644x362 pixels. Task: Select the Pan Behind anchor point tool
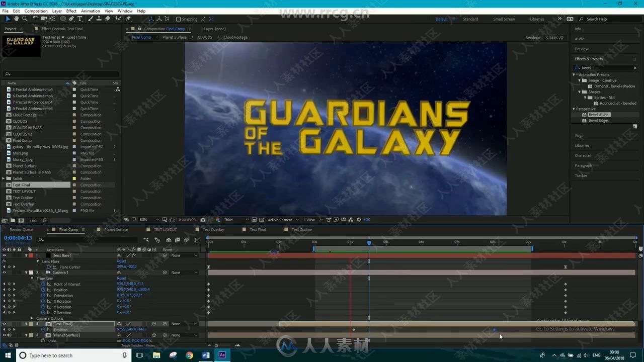point(53,19)
